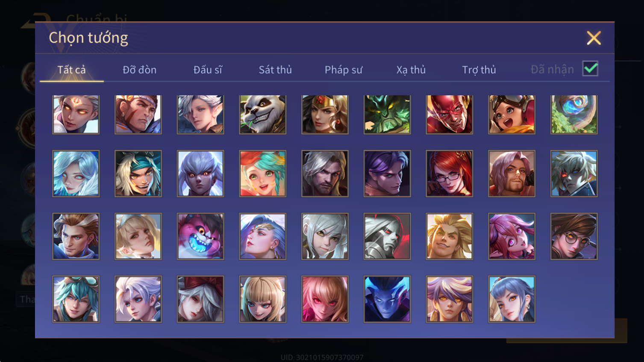Choose the Flash red-masked hero
Screen dimensions: 644x362
coord(450,114)
